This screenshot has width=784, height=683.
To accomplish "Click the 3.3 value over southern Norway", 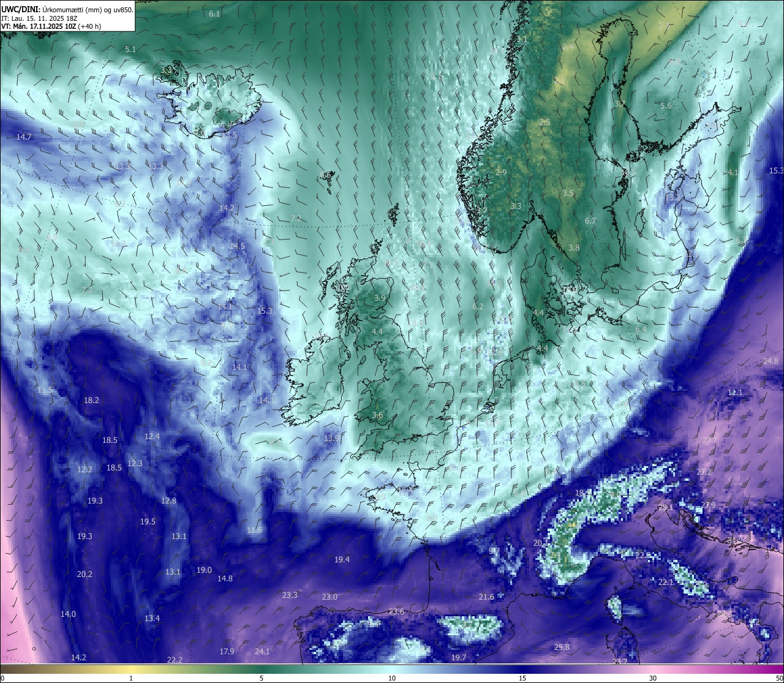I will [x=516, y=206].
